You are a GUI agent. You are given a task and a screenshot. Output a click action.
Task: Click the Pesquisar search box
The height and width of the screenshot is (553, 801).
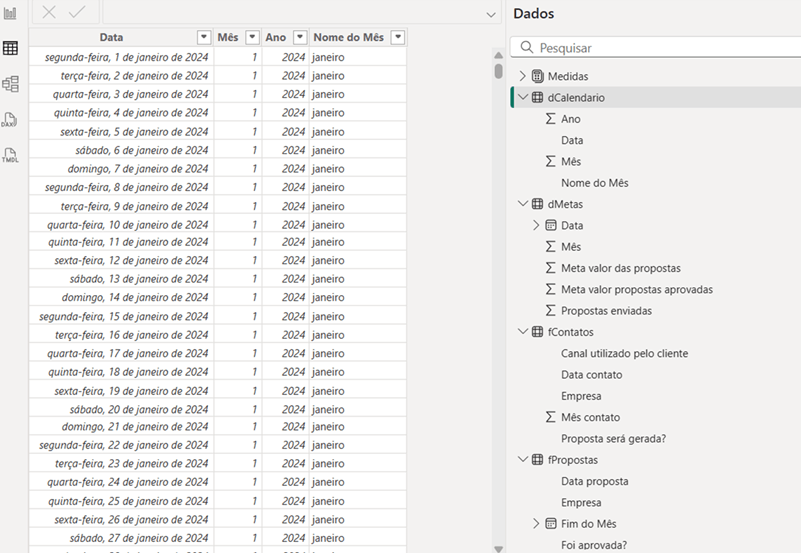point(660,47)
